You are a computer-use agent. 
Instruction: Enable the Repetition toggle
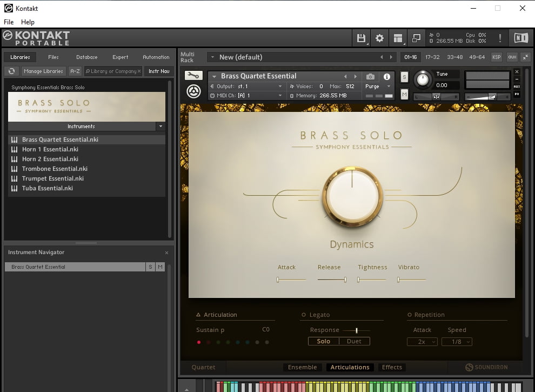[410, 315]
